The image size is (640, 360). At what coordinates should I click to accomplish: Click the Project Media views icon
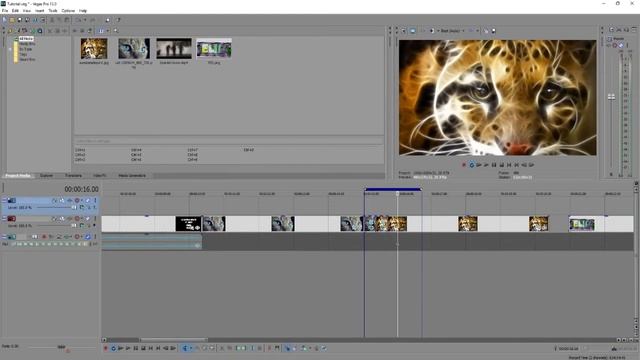pyautogui.click(x=101, y=31)
